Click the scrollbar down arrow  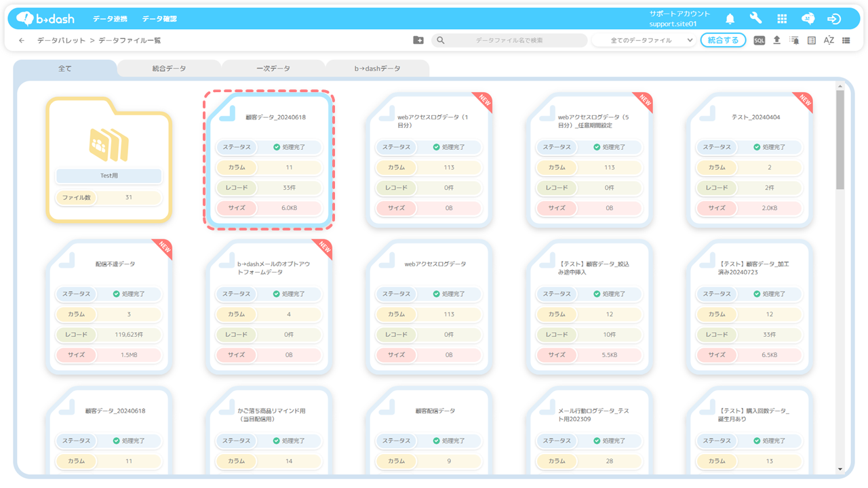click(840, 469)
